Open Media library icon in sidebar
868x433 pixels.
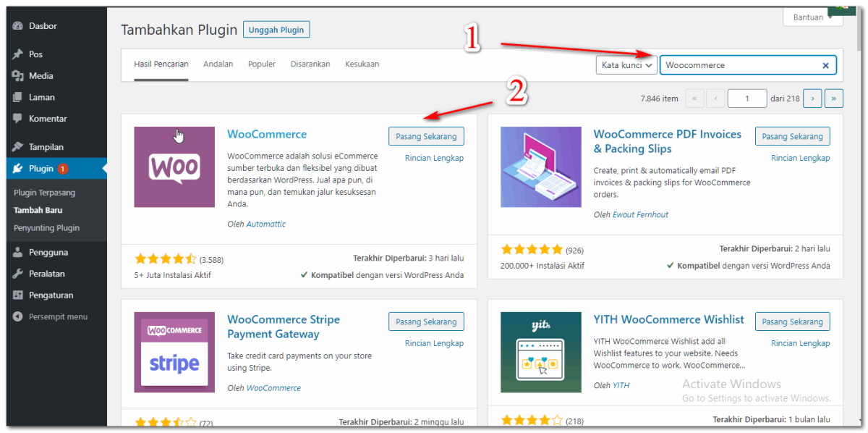click(x=18, y=76)
